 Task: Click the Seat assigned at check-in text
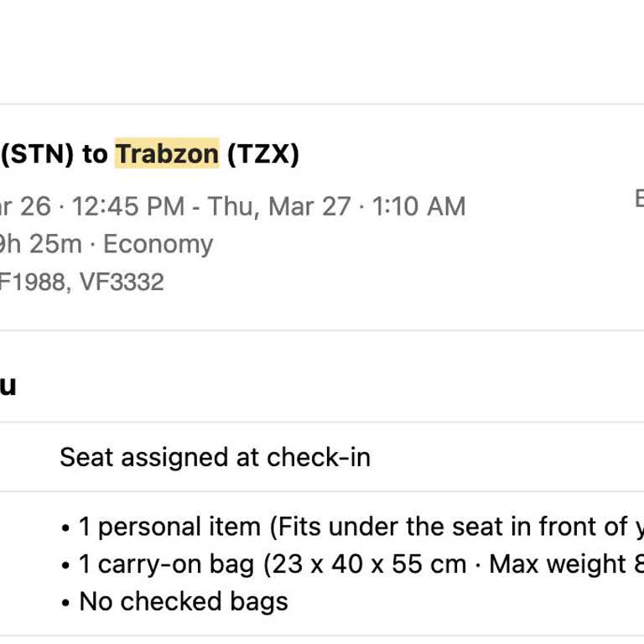click(215, 457)
